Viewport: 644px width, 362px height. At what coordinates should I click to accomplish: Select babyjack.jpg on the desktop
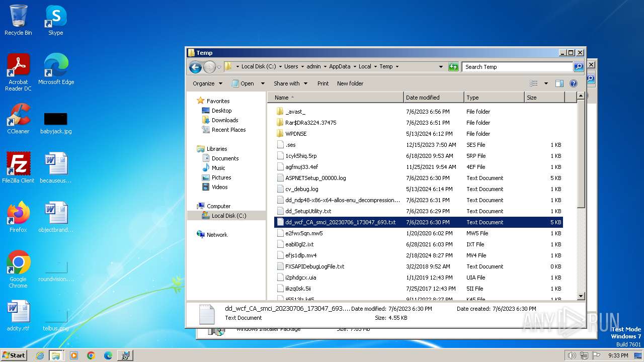(56, 123)
